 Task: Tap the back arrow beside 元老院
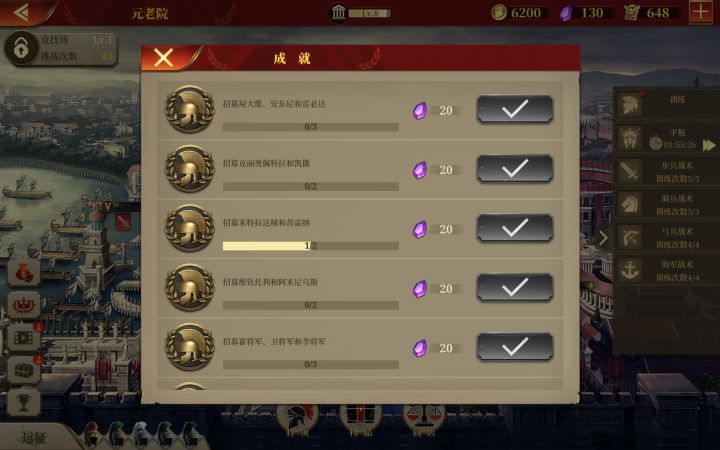tap(21, 12)
